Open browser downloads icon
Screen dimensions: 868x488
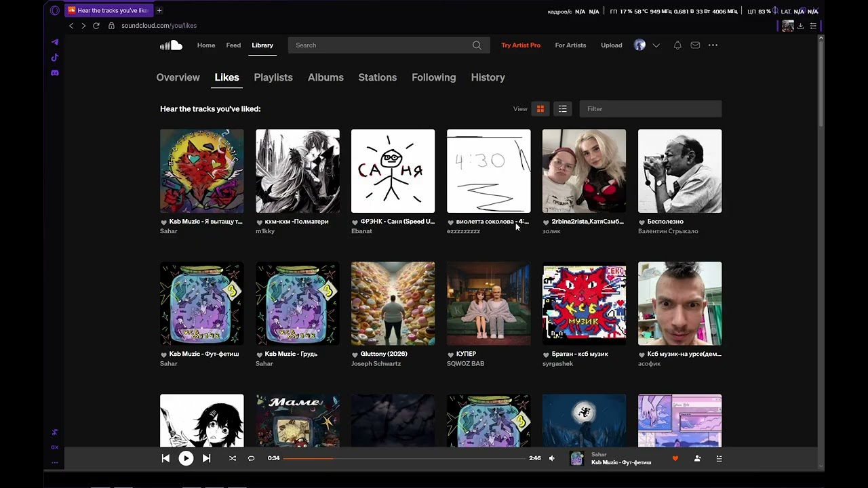[x=801, y=26]
